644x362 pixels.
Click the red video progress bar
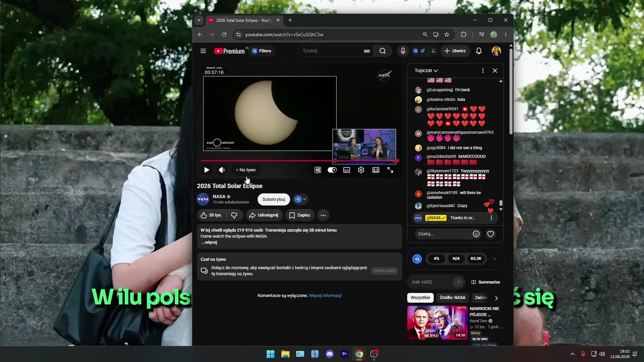299,161
